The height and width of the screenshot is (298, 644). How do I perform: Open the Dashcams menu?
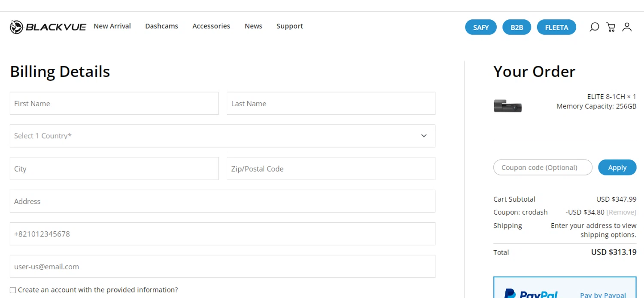tap(161, 26)
